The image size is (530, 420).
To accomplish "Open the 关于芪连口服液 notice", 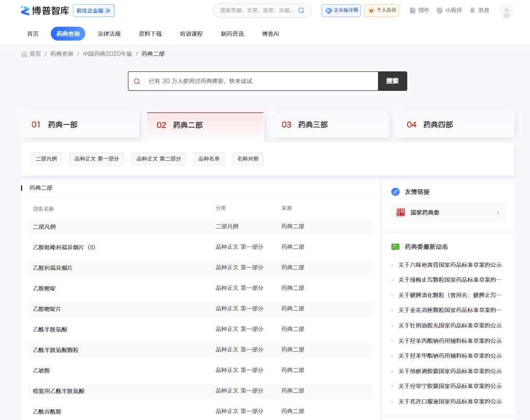I will click(x=450, y=402).
